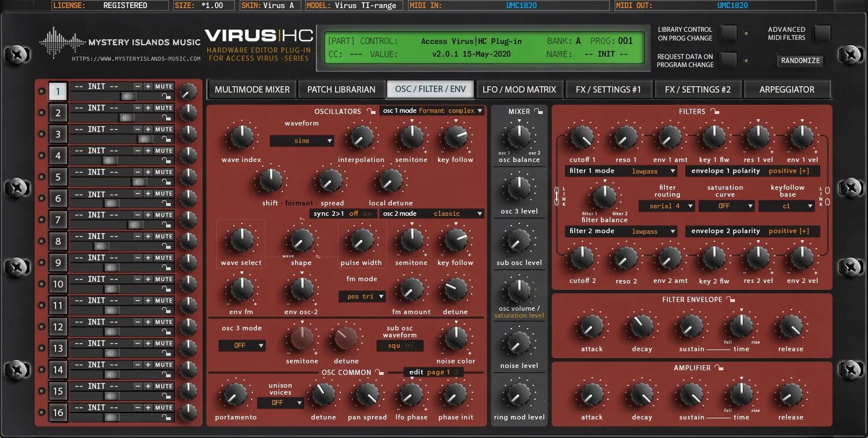This screenshot has height=438, width=868.
Task: Click the part 1 volume knob
Action: 188,91
